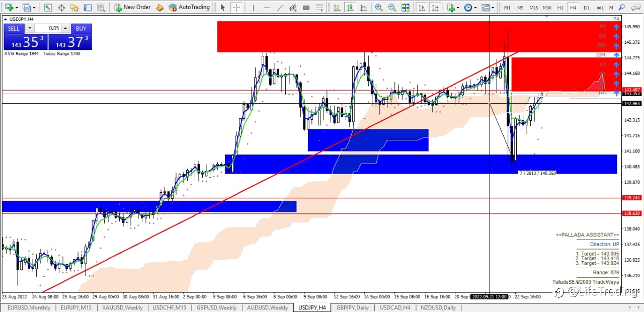The height and width of the screenshot is (312, 644).
Task: Click the SELL button in the trade panel
Action: click(14, 28)
